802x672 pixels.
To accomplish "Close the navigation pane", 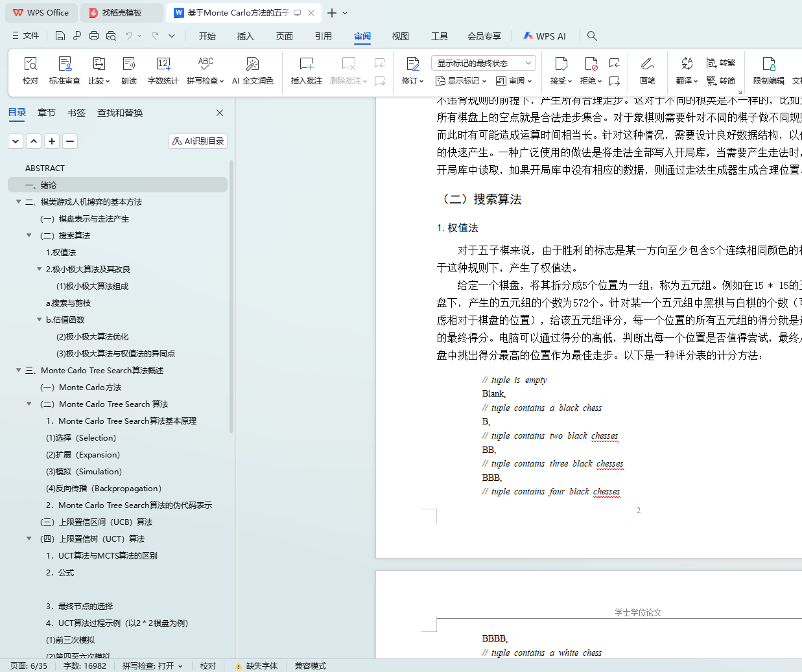I will 220,113.
